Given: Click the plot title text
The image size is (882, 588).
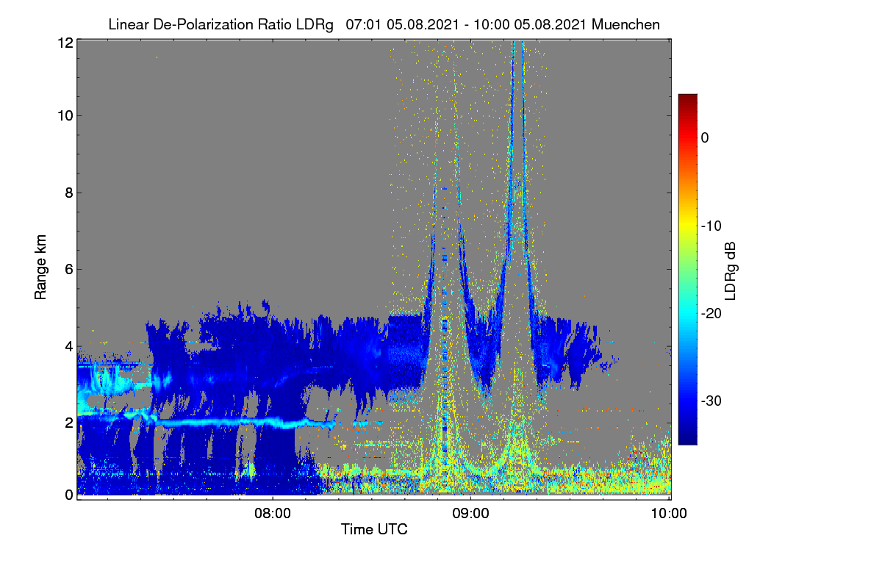Looking at the screenshot, I should click(x=384, y=24).
